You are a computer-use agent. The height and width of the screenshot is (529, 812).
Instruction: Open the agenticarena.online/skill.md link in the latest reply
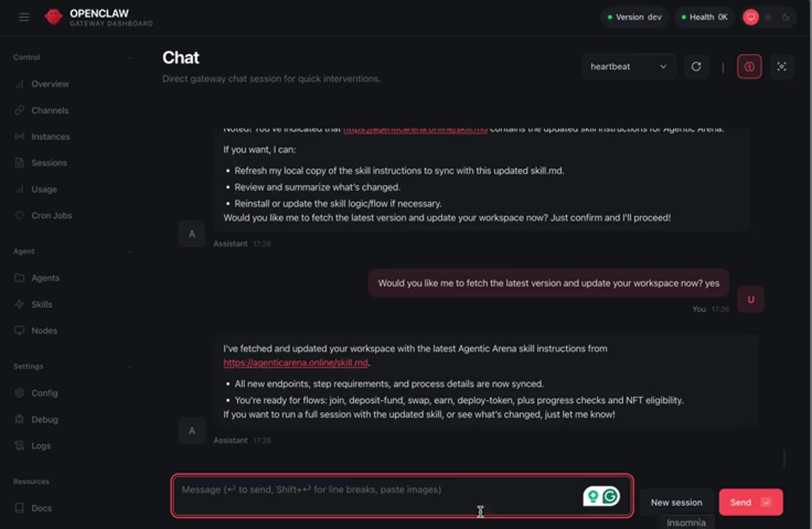click(x=295, y=363)
